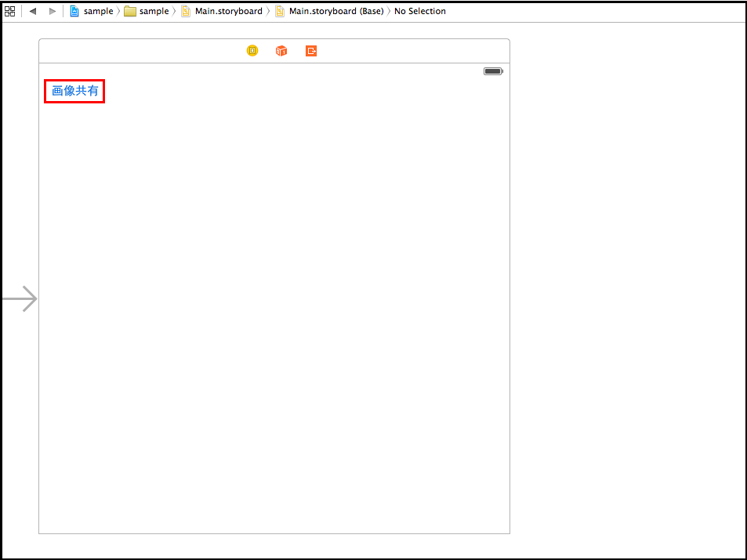Viewport: 747px width, 560px height.
Task: Select the yellow View Controller icon
Action: (252, 50)
